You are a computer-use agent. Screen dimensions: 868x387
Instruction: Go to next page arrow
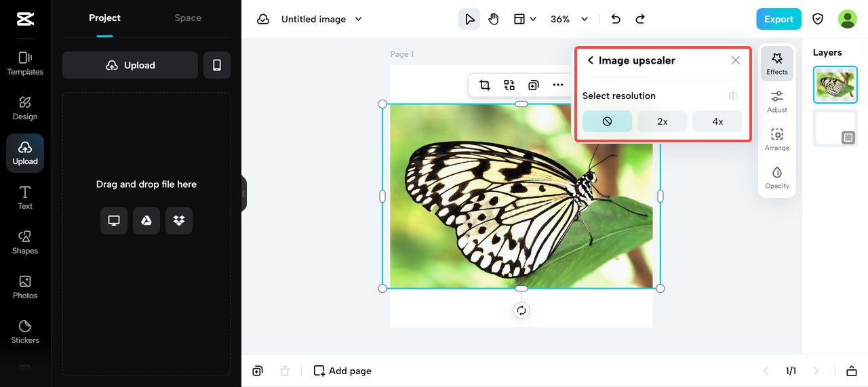pos(816,371)
